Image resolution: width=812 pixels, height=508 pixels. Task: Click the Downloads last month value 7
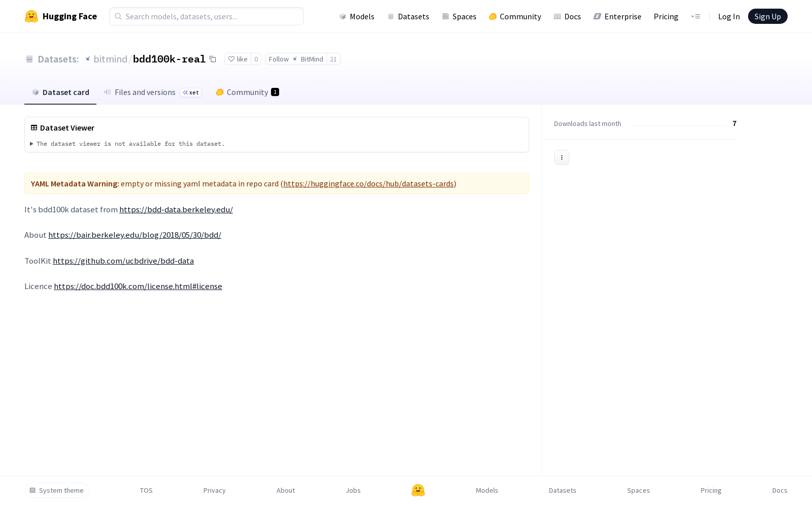(x=734, y=123)
